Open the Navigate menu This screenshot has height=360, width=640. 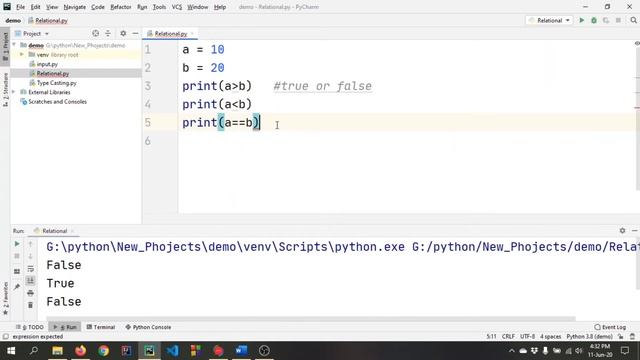[x=75, y=7]
